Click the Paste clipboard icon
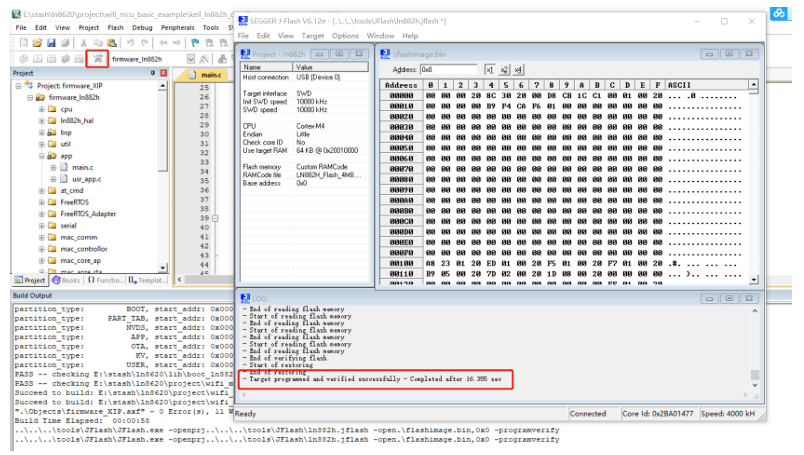The image size is (804, 455). pyautogui.click(x=111, y=43)
